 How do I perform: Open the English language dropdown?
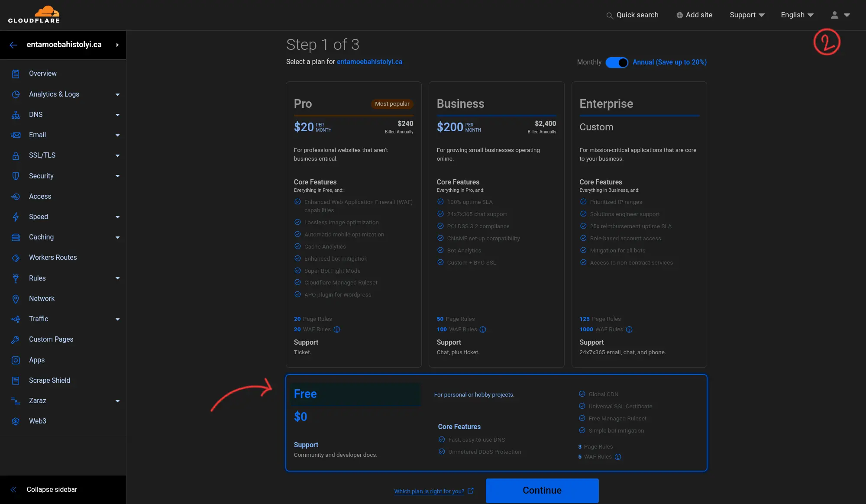coord(797,15)
